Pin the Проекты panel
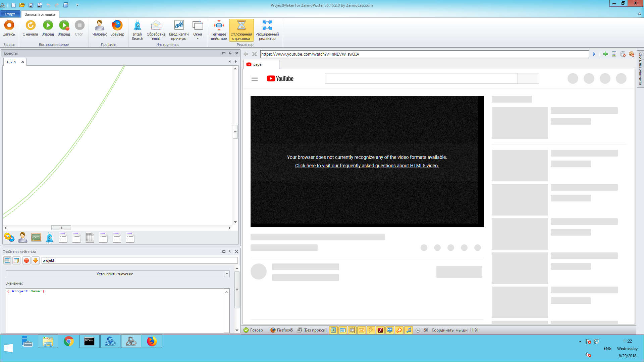The image size is (644, 362). click(230, 53)
